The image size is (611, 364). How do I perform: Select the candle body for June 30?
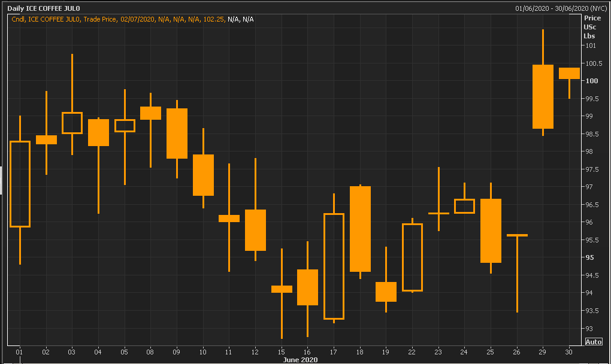coord(569,73)
